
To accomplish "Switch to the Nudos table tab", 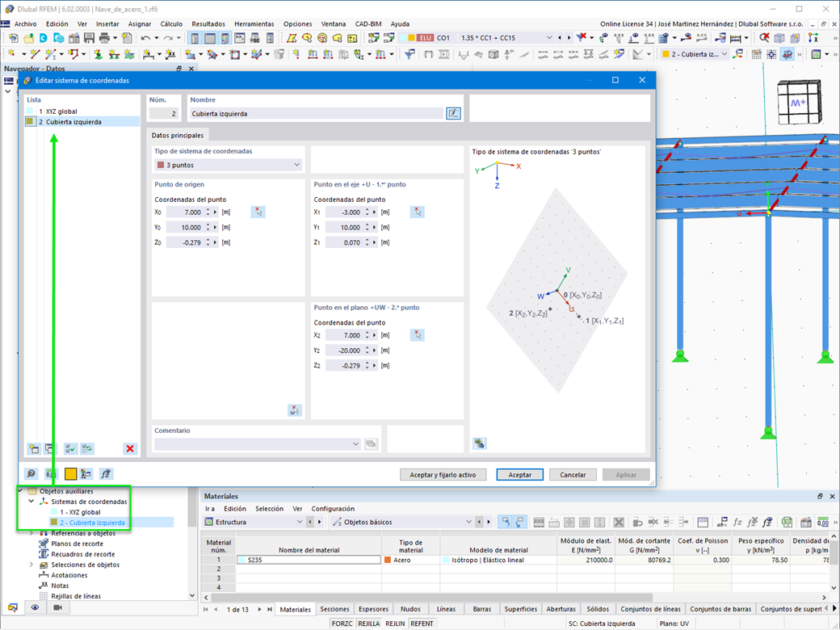I will click(410, 609).
